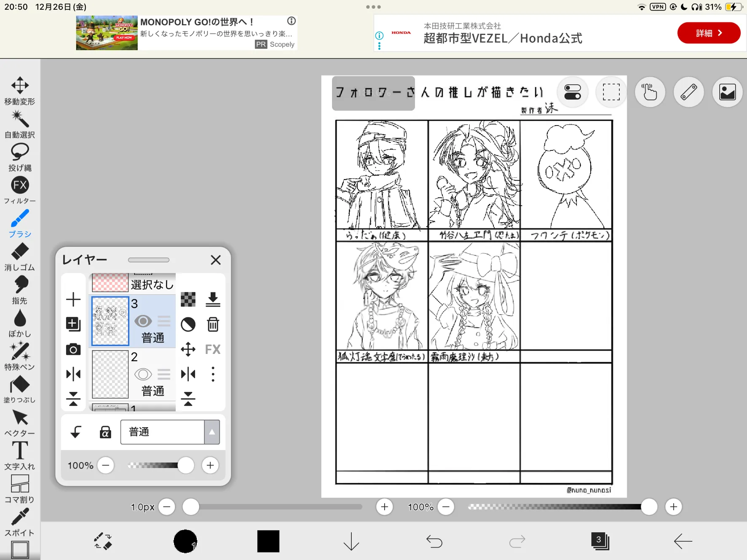This screenshot has height=560, width=747.
Task: Select the 文字入れ text tool
Action: pos(20,456)
